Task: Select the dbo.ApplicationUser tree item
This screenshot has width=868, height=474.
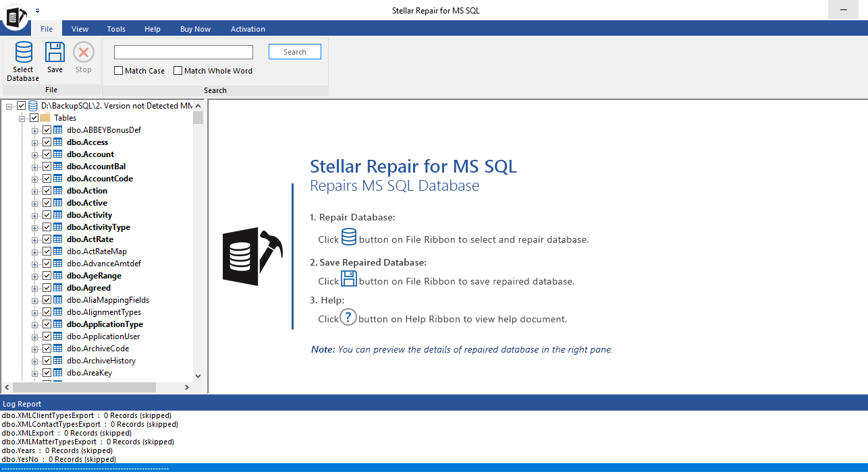Action: 103,336
